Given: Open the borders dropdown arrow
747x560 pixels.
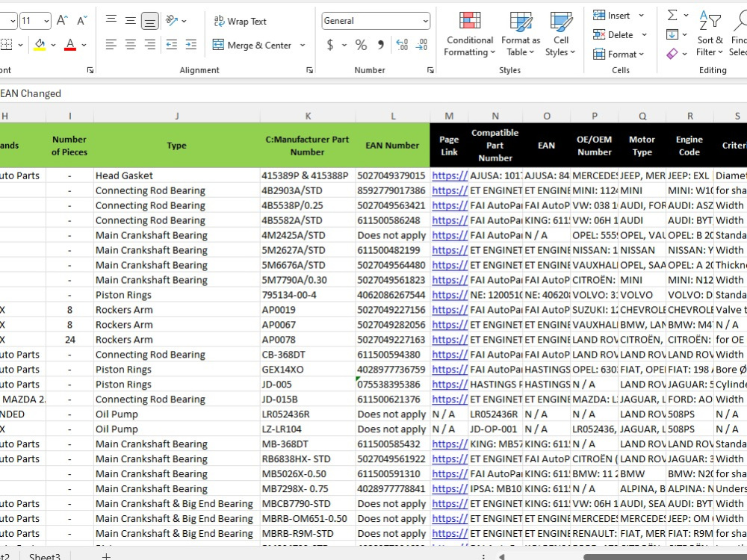Looking at the screenshot, I should pos(20,46).
